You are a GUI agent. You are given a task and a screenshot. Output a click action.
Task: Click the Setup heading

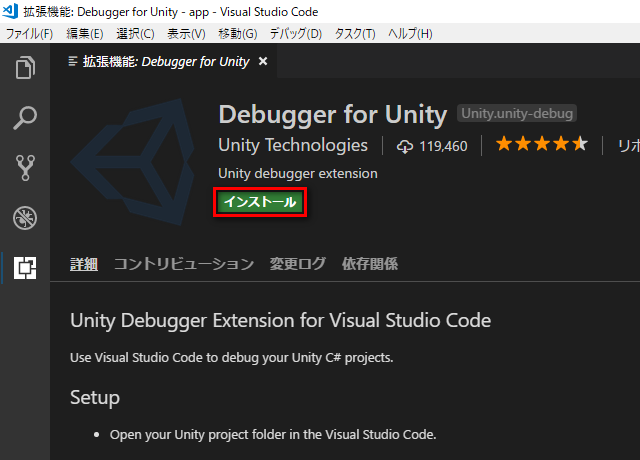coord(95,398)
